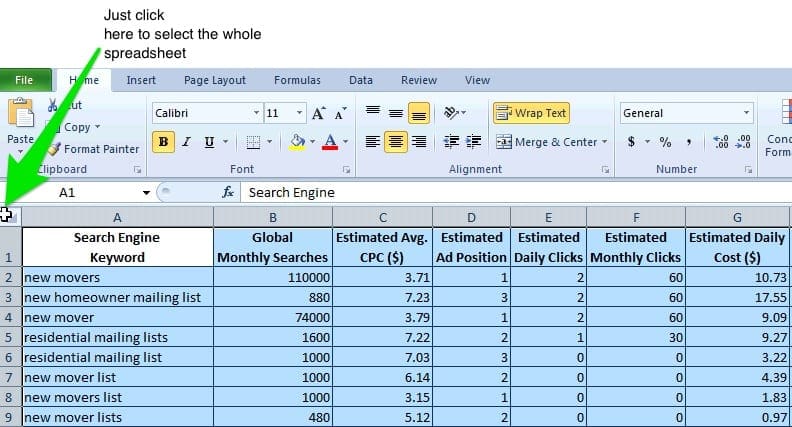Open the Underline style dropdown arrow
The width and height of the screenshot is (792, 427).
coord(225,142)
